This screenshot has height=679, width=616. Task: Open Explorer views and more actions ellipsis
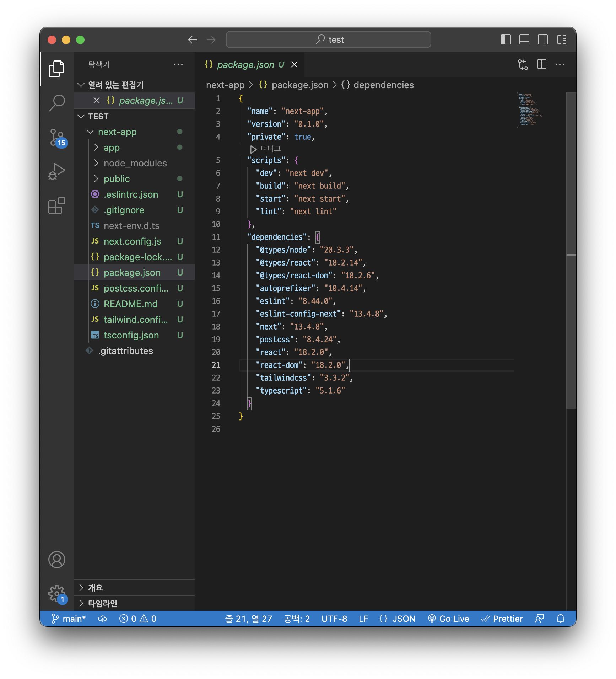coord(178,64)
